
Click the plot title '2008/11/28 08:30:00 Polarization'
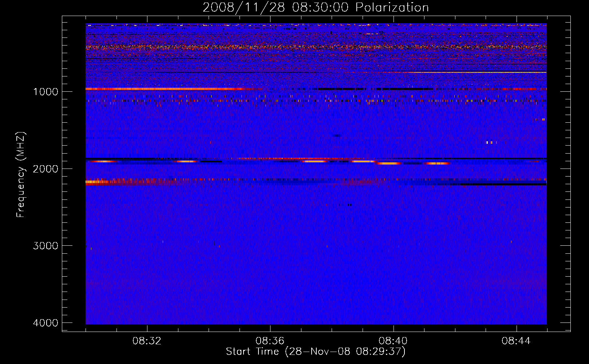[x=316, y=7]
